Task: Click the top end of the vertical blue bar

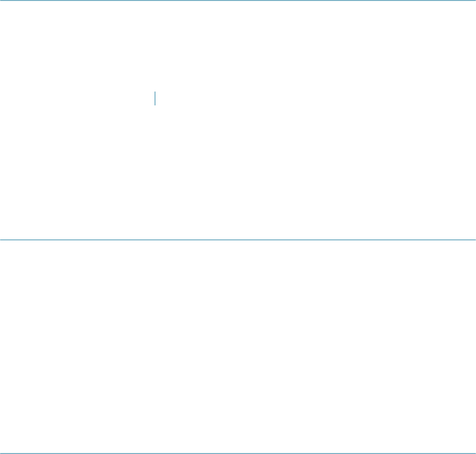Action: 155,92
